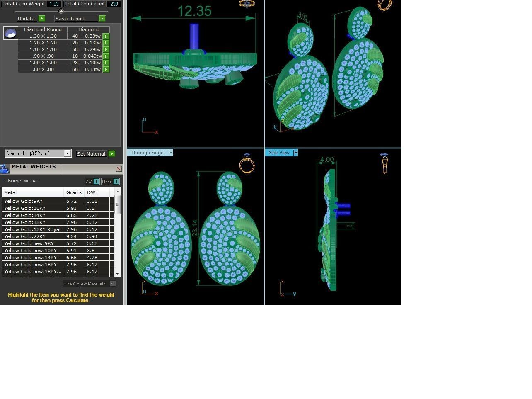Select the Yellow Gold:22KY row
This screenshot has width=532, height=399.
58,236
